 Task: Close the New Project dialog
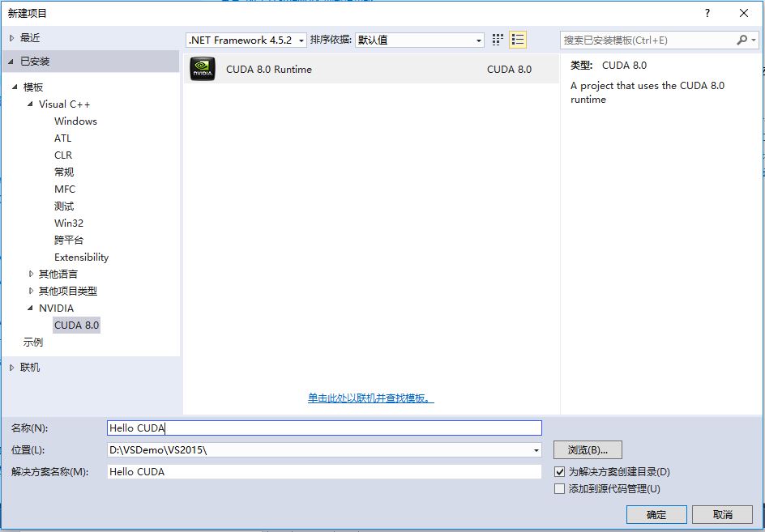point(744,13)
